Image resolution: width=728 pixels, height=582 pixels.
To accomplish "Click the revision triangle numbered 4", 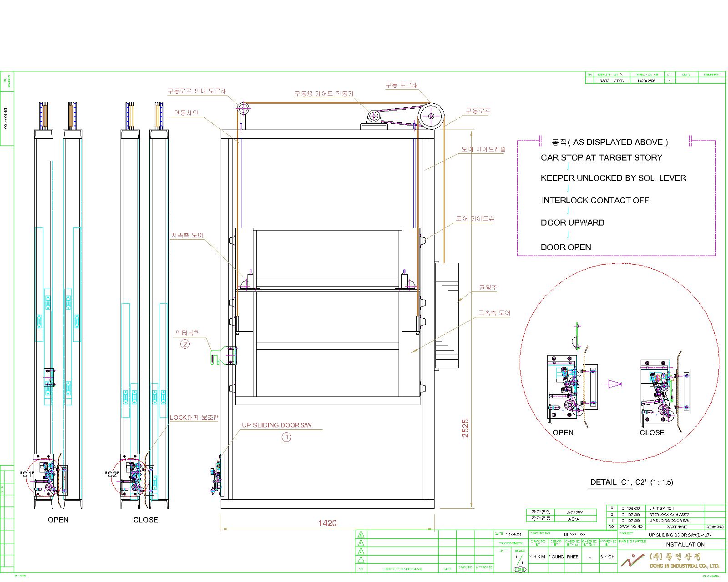I will click(x=361, y=535).
